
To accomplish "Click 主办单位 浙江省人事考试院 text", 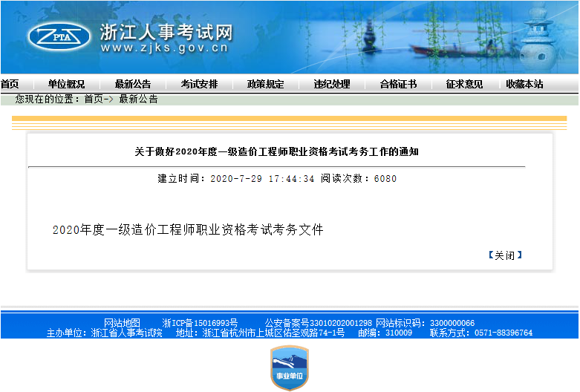I will coord(104,333).
